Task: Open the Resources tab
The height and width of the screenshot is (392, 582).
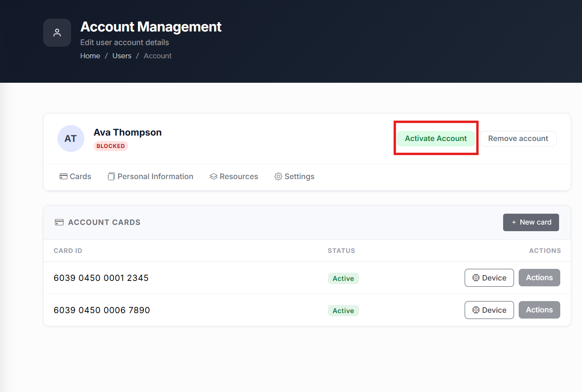Action: point(234,176)
